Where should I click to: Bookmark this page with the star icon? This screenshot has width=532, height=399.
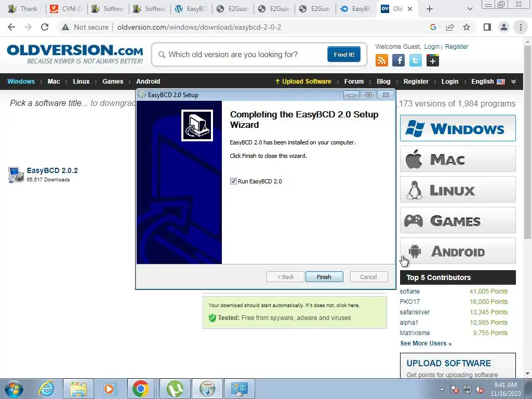pyautogui.click(x=467, y=27)
